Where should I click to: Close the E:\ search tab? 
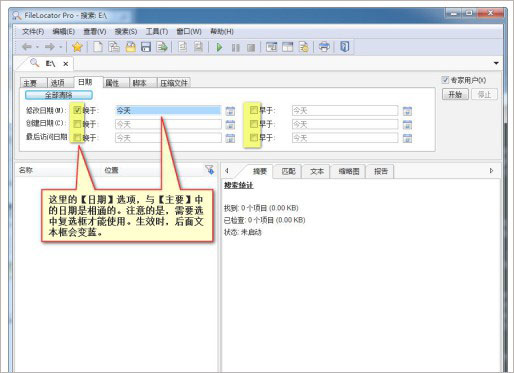click(x=66, y=64)
